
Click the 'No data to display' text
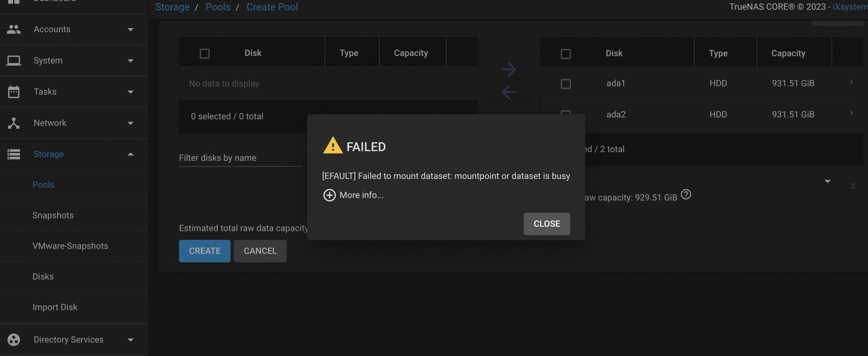(224, 84)
